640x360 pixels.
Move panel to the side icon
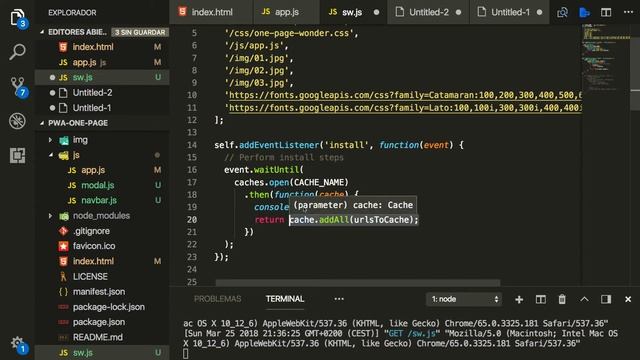(x=606, y=300)
